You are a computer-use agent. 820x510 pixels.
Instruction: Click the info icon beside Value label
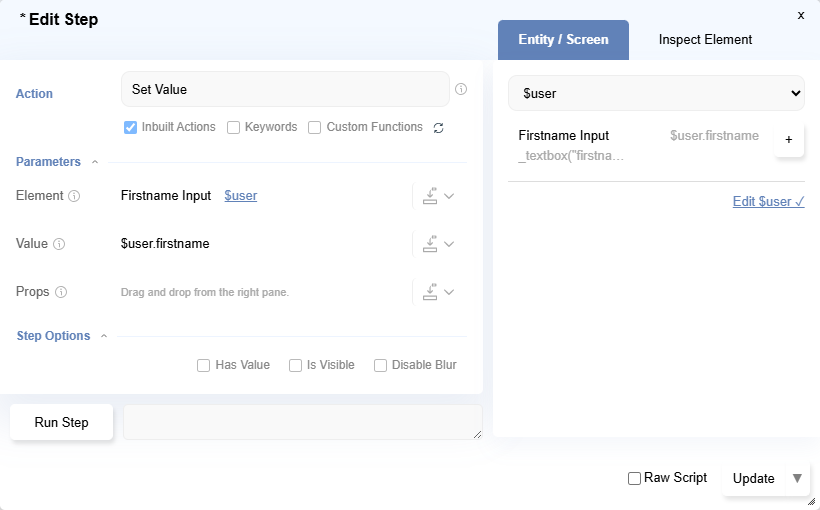tap(59, 244)
